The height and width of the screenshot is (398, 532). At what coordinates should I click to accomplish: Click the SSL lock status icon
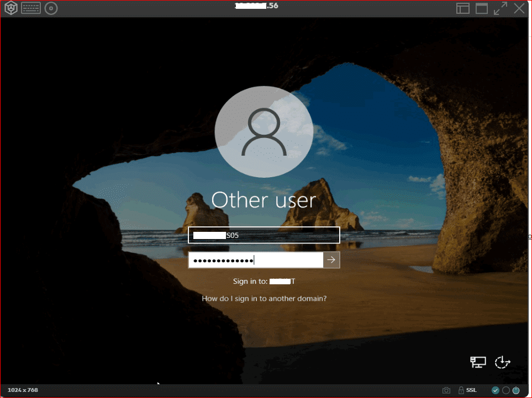(x=461, y=390)
